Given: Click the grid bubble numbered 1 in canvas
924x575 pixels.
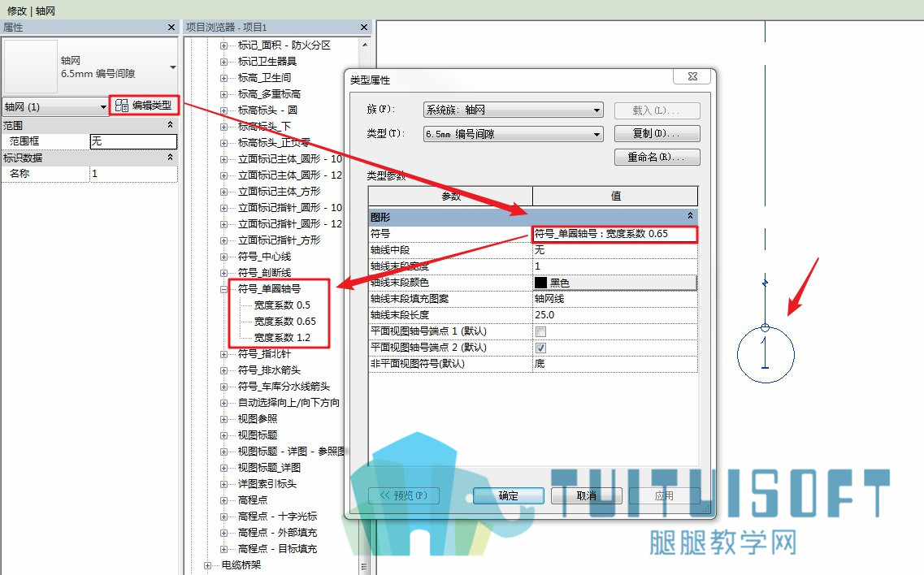Looking at the screenshot, I should coord(766,355).
